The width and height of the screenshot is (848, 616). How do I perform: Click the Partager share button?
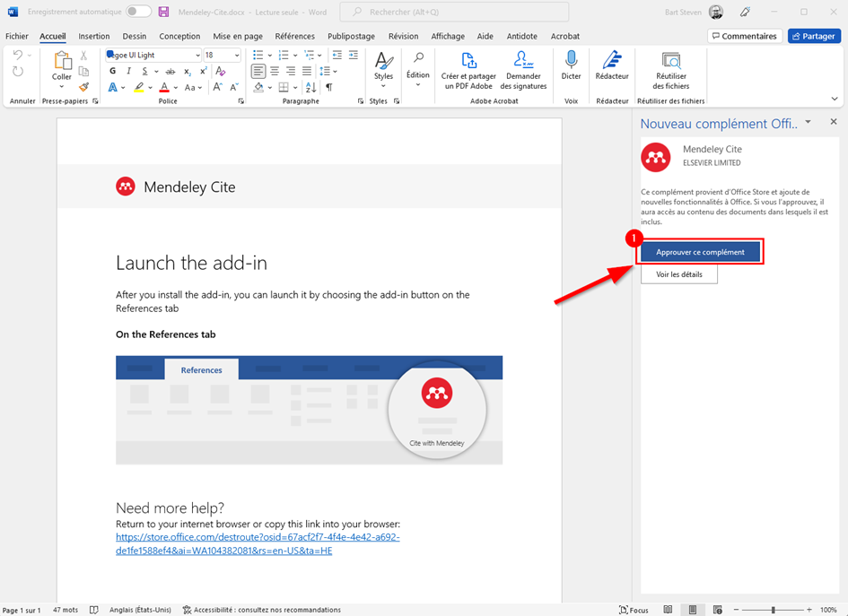[x=814, y=36]
